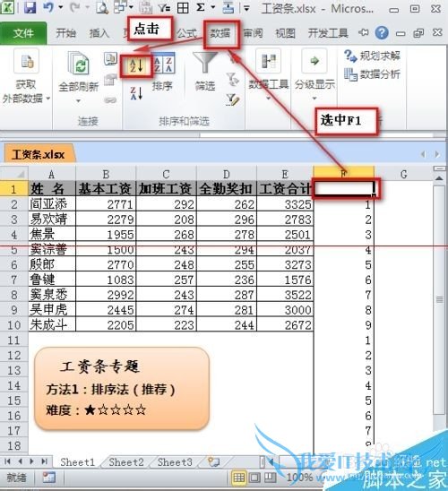
Task: Open the 排序 custom sort dialog
Action: click(163, 72)
